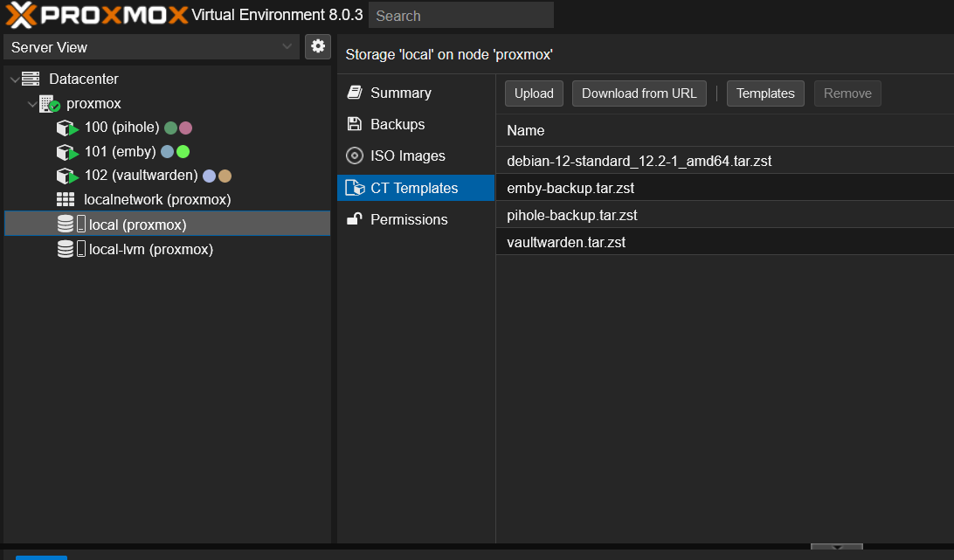Open the settings gear beside Server View
954x560 pixels.
(x=318, y=46)
